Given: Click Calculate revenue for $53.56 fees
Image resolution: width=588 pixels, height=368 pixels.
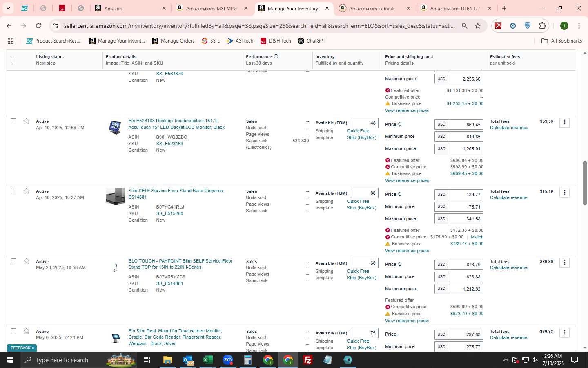Looking at the screenshot, I should 508,128.
